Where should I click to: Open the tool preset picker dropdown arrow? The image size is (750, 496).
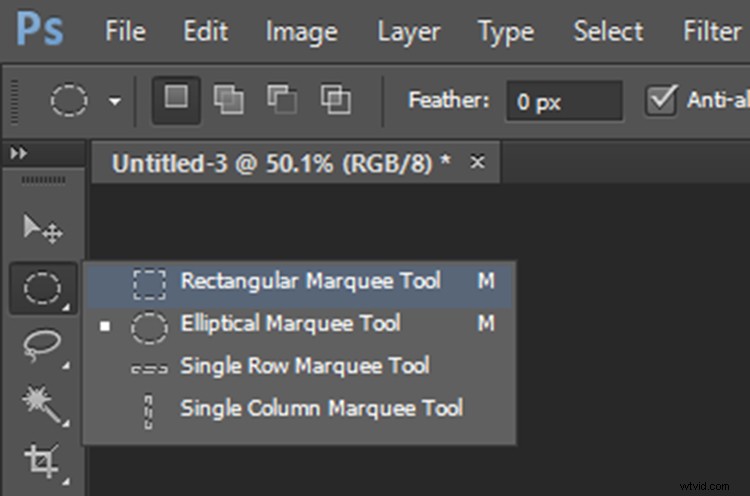click(x=115, y=101)
